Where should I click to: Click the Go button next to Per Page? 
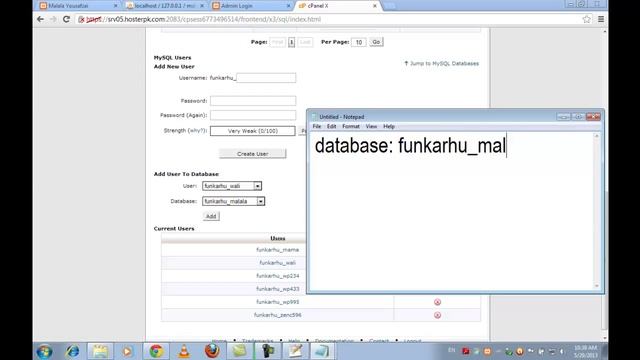(376, 42)
